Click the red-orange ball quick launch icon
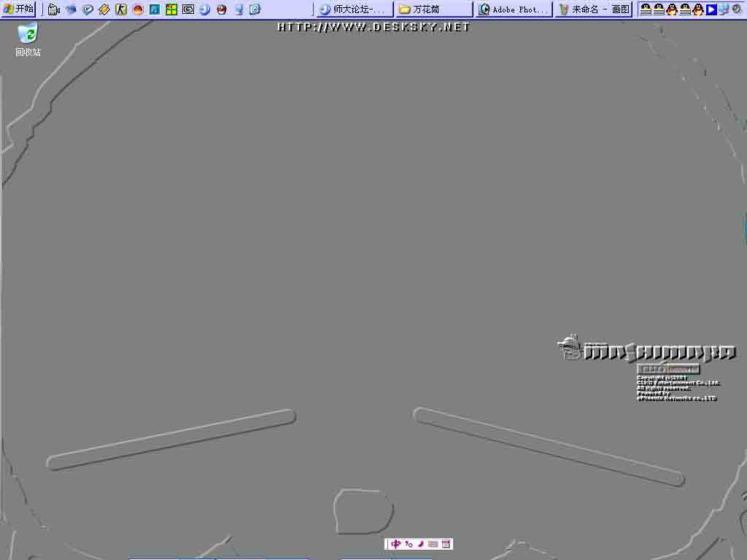The image size is (747, 560). pos(138,9)
